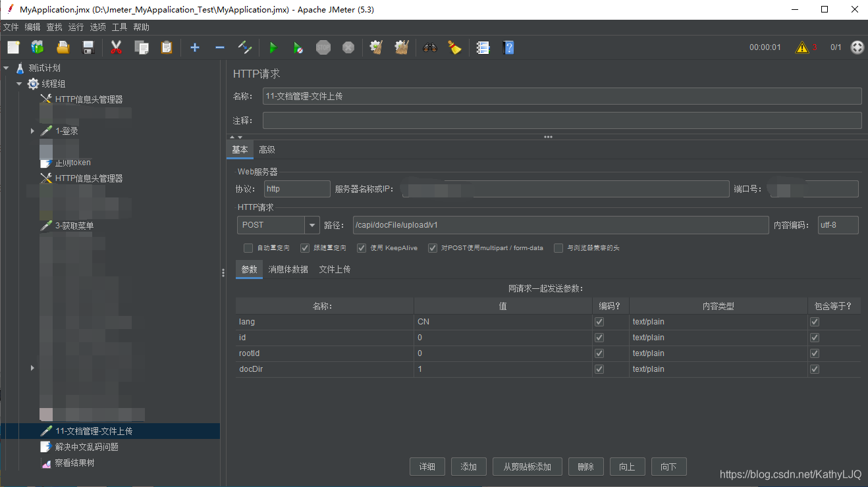
Task: Expand the 1-登录 tree node
Action: (32, 131)
